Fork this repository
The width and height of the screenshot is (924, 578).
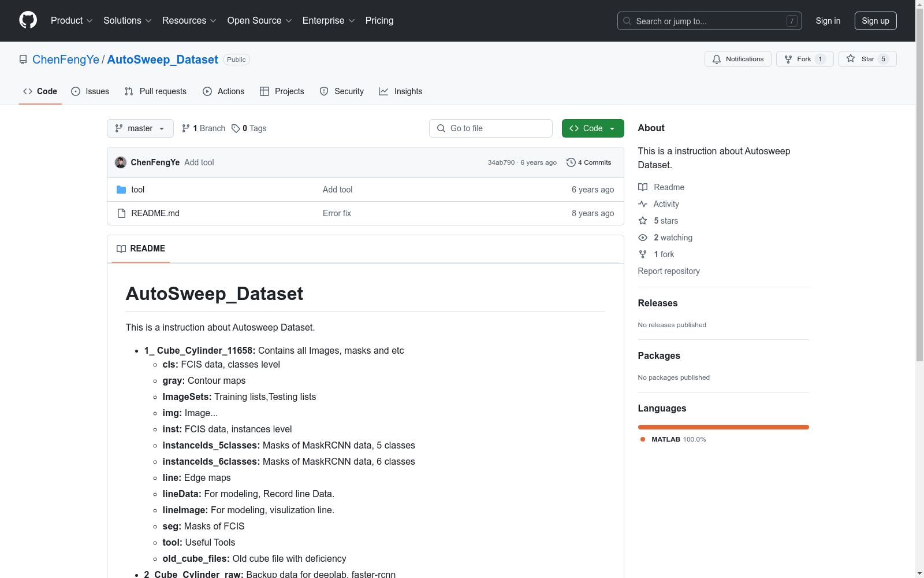tap(805, 59)
